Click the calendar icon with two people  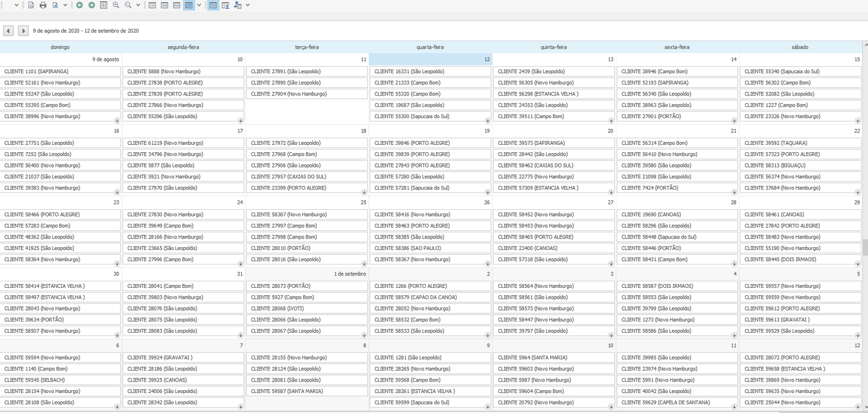(x=238, y=5)
